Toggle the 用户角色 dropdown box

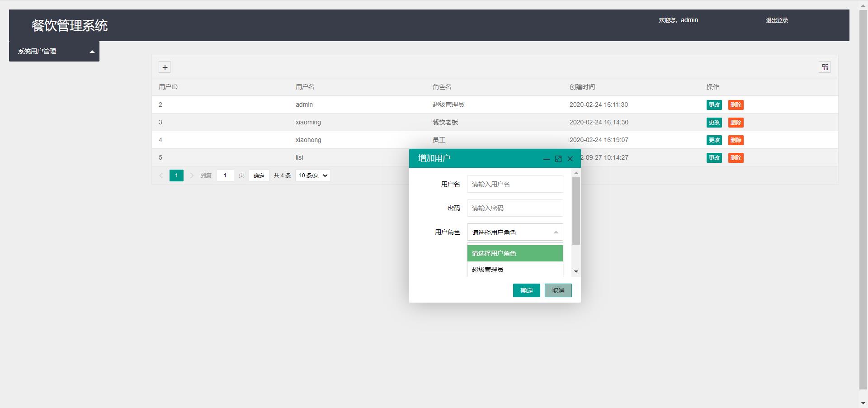[x=515, y=232]
